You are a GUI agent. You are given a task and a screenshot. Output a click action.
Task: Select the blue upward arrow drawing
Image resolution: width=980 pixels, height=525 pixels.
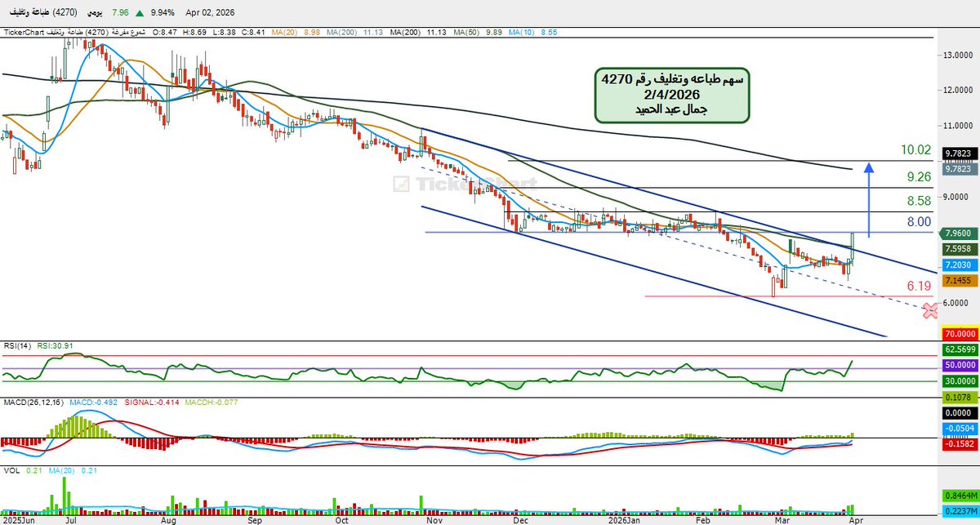tap(869, 200)
